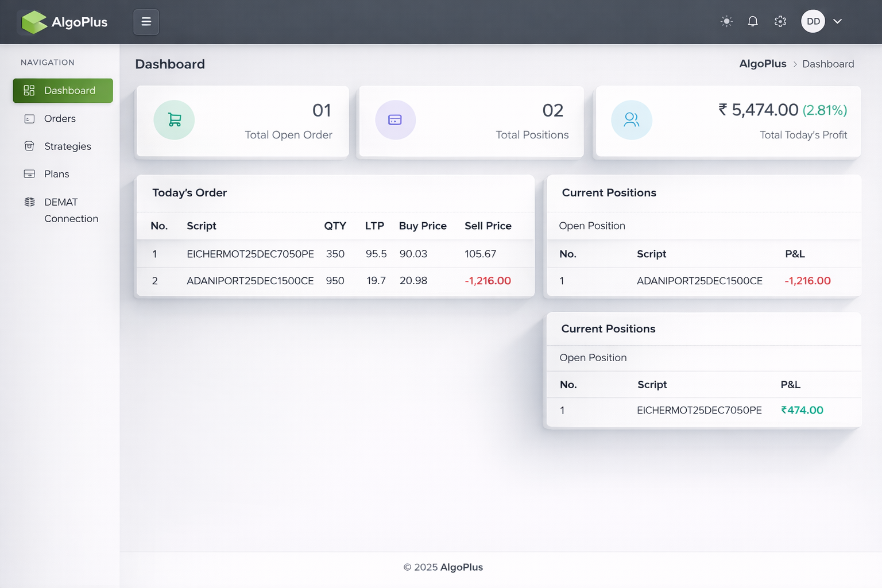Click the DD profile avatar
882x588 pixels.
[813, 21]
